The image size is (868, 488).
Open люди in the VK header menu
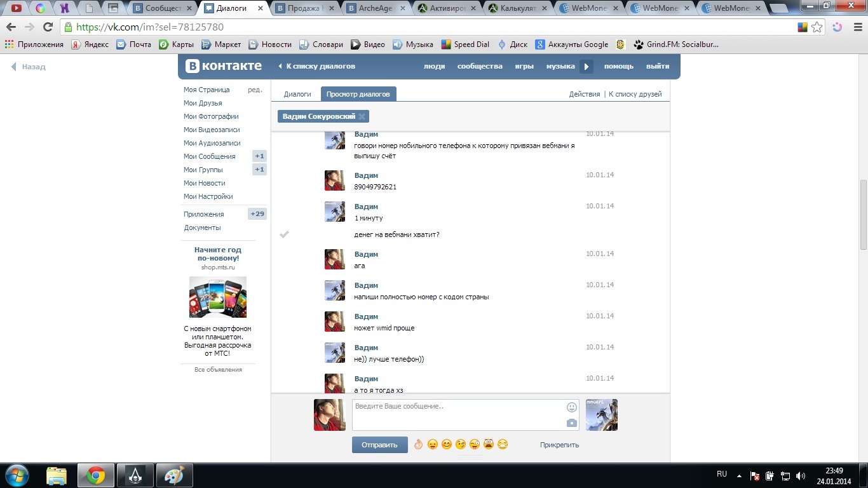click(434, 66)
